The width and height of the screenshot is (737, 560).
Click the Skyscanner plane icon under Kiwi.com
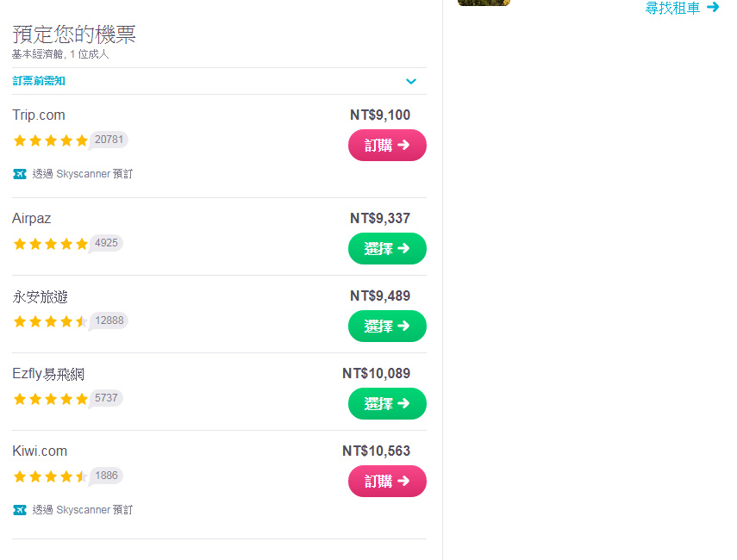click(20, 510)
